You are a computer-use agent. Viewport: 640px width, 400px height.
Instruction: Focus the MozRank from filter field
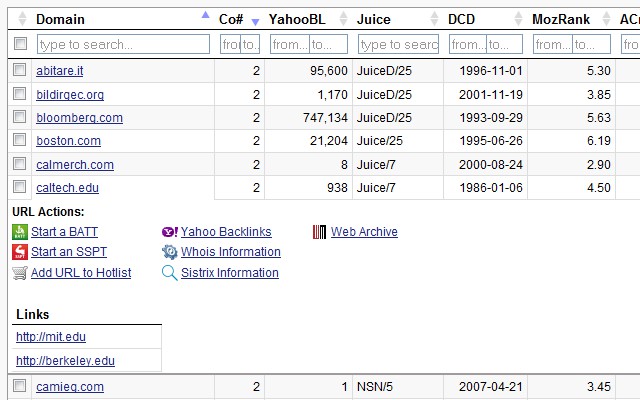[x=553, y=44]
